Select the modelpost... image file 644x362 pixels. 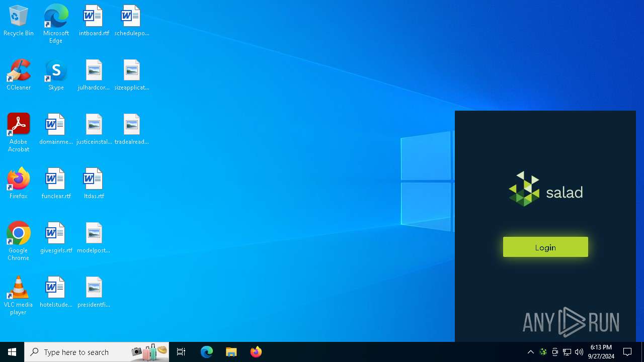(x=94, y=238)
